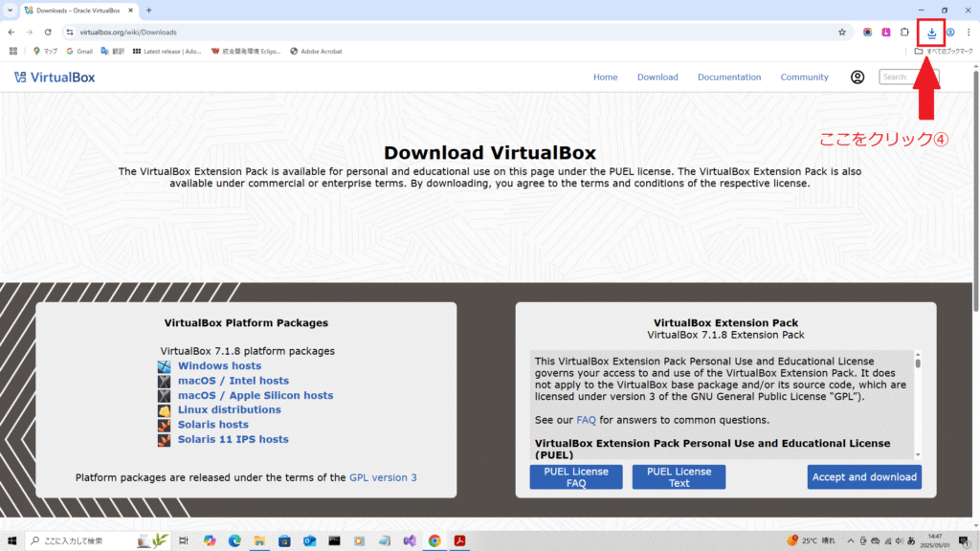Open the VirtualBox account user icon
Screen dimensions: 980x551
[857, 77]
